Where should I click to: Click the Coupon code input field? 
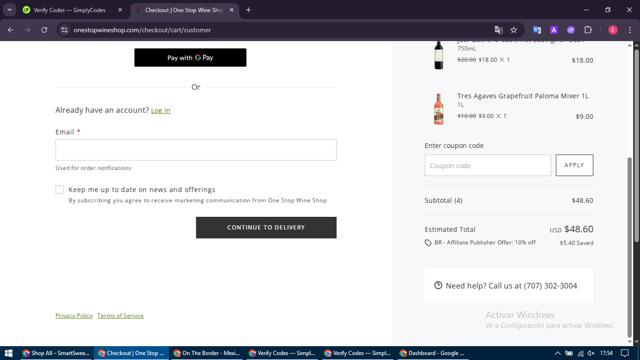click(488, 165)
